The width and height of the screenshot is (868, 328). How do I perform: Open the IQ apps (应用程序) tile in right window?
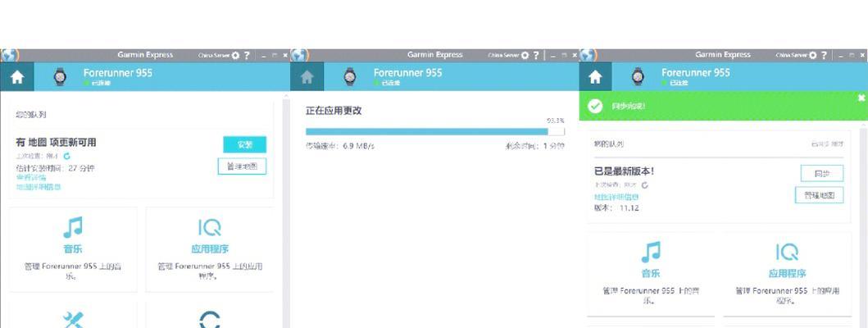pyautogui.click(x=787, y=274)
